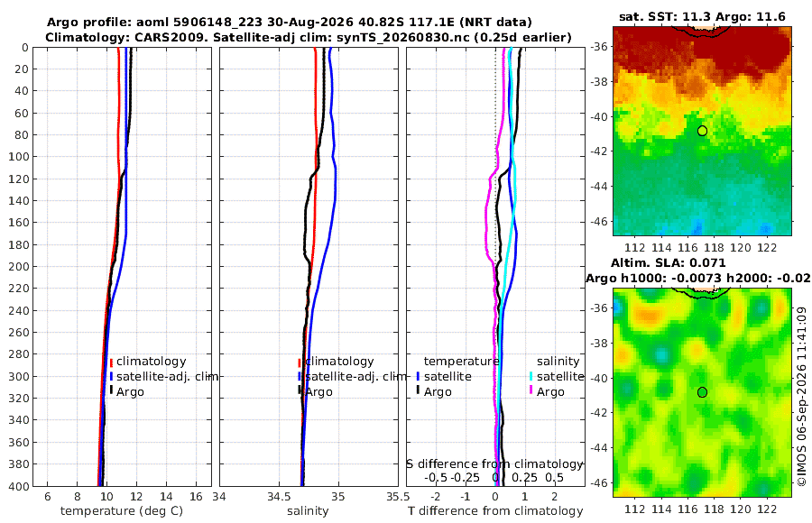
Task: Click red climatology marker in temperature legend
Action: pos(111,362)
